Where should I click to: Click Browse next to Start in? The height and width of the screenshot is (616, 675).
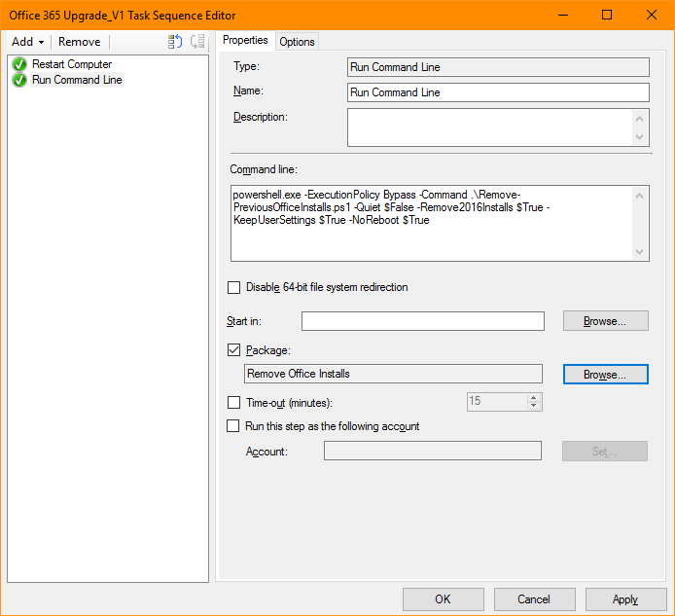click(x=605, y=321)
